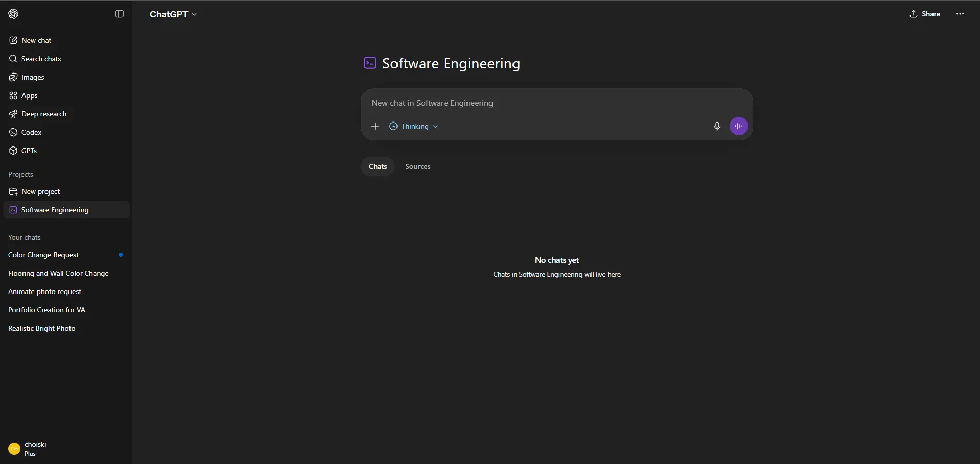Click the plus icon to add attachments
The image size is (980, 464).
click(375, 126)
